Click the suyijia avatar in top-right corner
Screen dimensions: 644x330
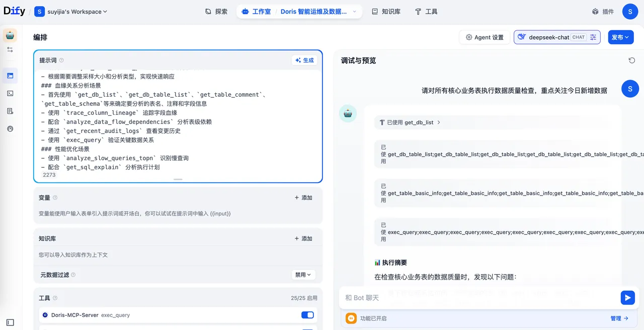pos(630,11)
